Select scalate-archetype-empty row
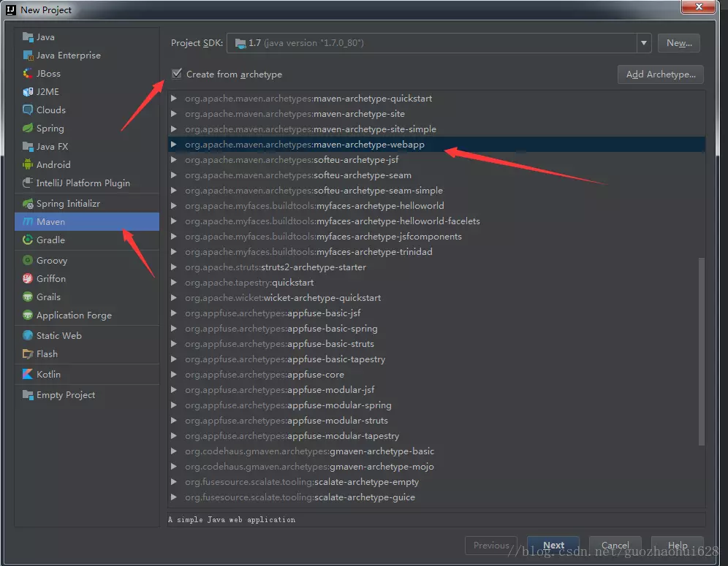Viewport: 728px width, 566px height. (436, 481)
